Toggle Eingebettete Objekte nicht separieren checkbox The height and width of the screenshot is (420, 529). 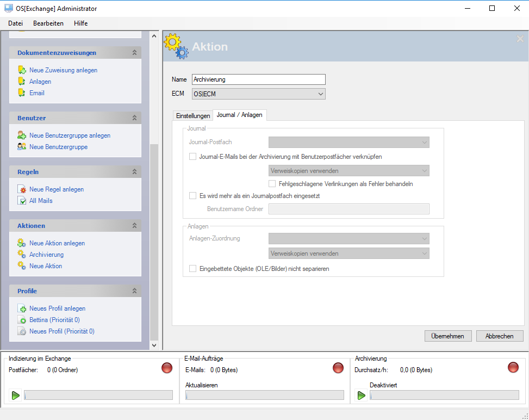tap(192, 269)
